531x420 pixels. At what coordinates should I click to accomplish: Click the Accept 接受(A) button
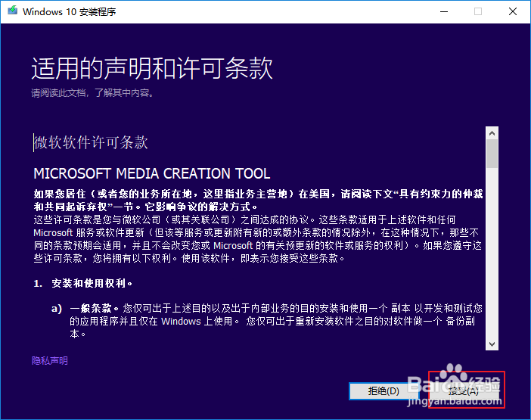[x=464, y=391]
